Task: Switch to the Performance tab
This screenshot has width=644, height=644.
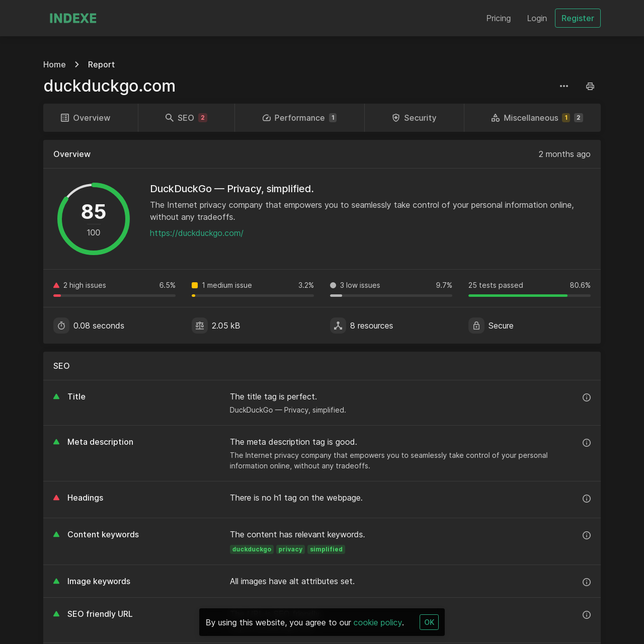Action: click(299, 118)
